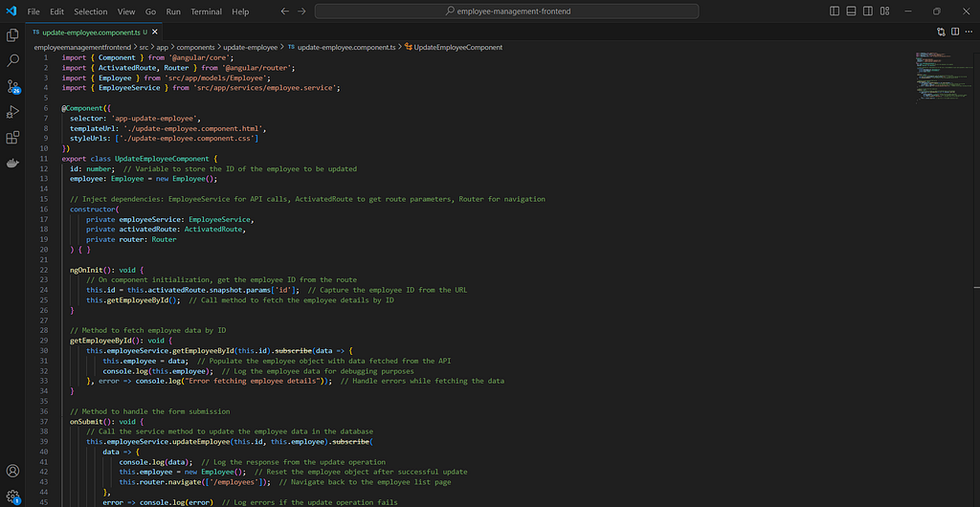The width and height of the screenshot is (980, 507).
Task: Toggle the primary side bar layout icon
Action: [835, 11]
